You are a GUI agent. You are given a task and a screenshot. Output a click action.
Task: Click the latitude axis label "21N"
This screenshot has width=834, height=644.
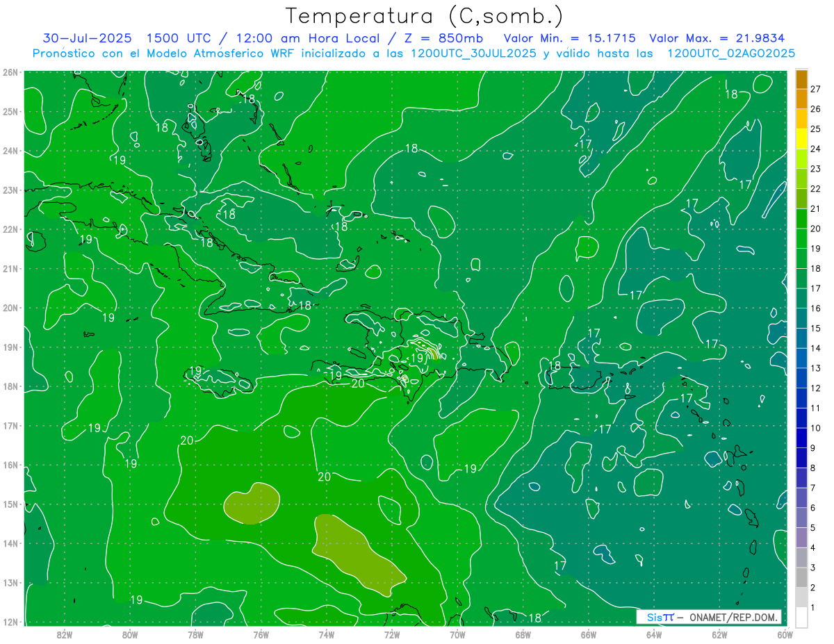pos(10,268)
